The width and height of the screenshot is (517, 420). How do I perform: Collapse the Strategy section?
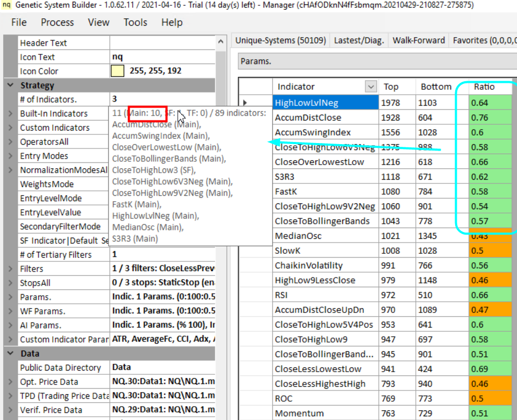pos(10,86)
